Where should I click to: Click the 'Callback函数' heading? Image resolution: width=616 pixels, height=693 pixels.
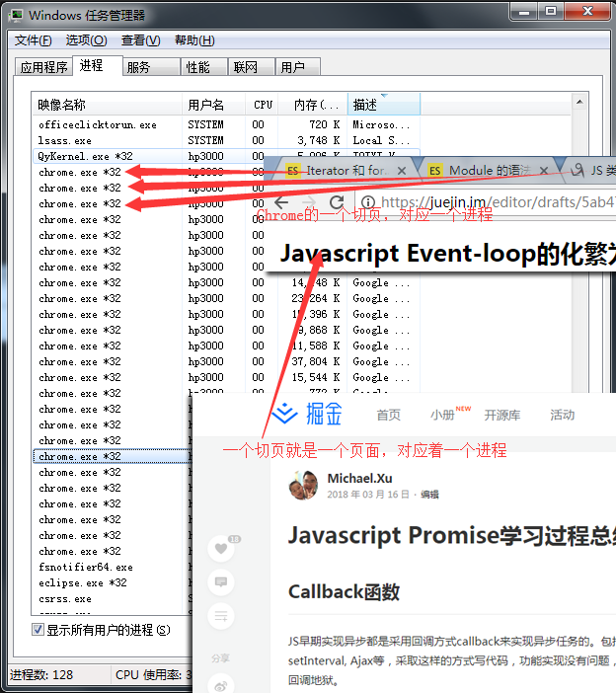[344, 591]
